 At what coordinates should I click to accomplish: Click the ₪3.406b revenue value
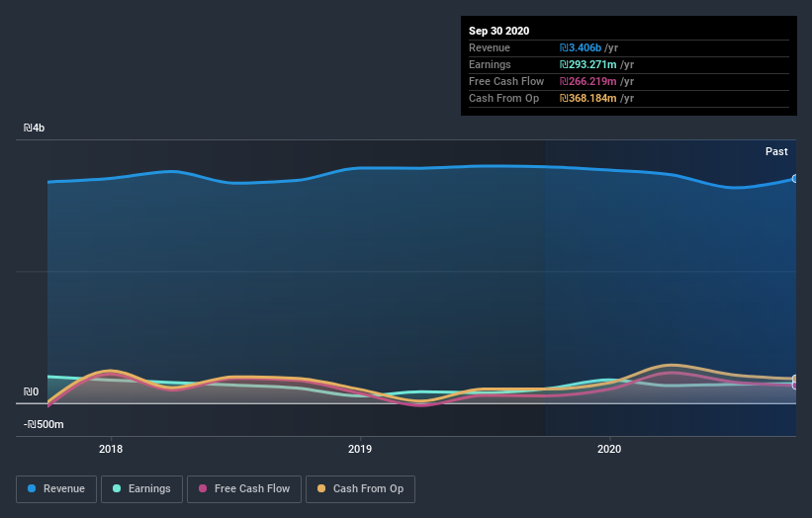point(580,47)
